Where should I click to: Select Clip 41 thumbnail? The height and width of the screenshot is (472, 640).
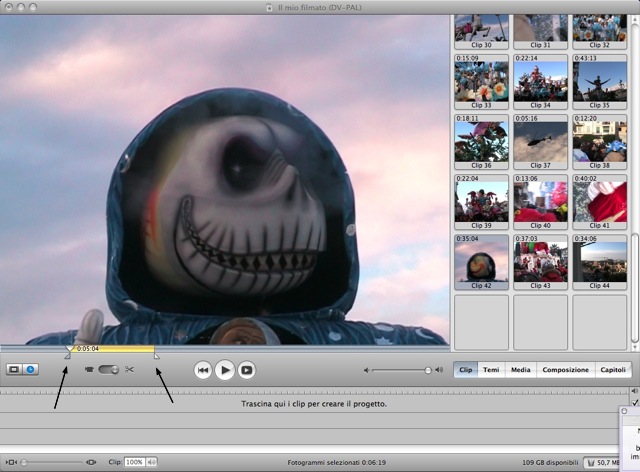pos(600,202)
